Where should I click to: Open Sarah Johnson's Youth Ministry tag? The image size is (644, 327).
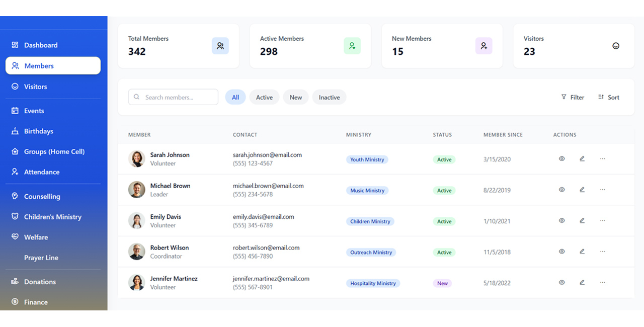[367, 159]
